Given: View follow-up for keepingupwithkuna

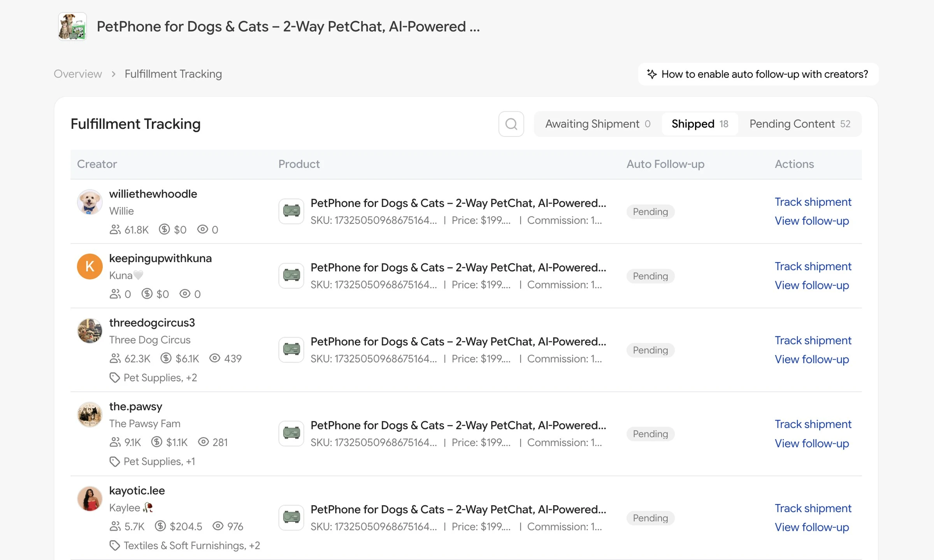Looking at the screenshot, I should click(812, 285).
